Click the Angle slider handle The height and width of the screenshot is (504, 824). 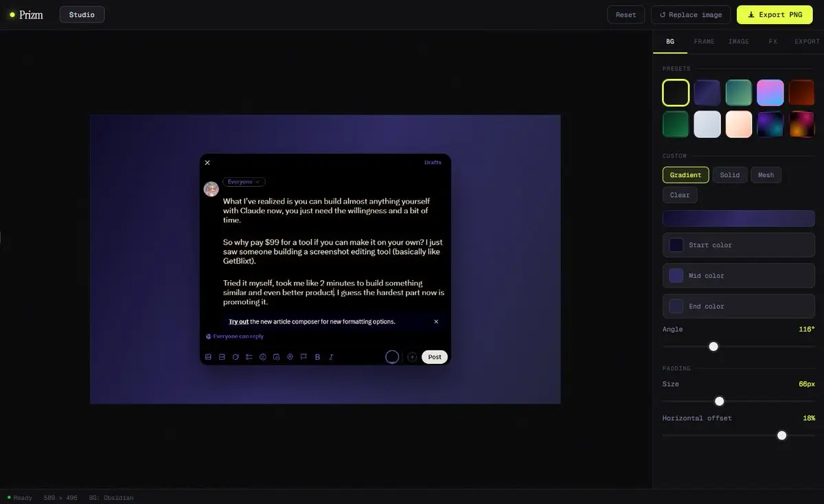click(713, 347)
